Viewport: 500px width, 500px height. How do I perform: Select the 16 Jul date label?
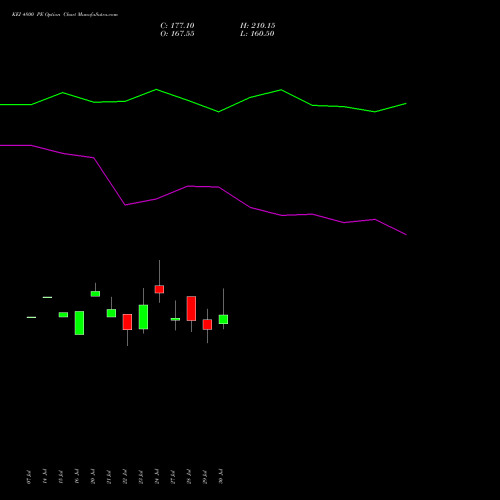tap(77, 477)
